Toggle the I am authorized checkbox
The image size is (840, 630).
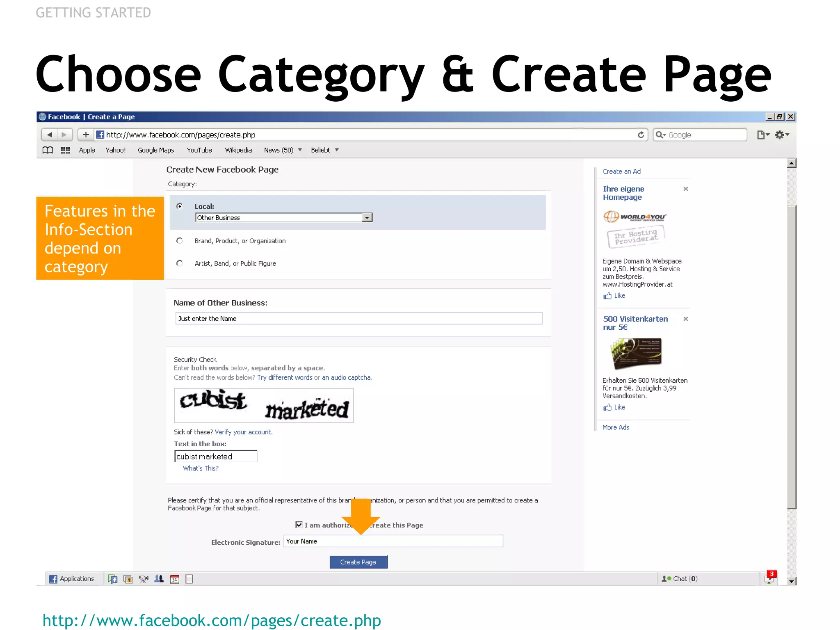click(299, 525)
